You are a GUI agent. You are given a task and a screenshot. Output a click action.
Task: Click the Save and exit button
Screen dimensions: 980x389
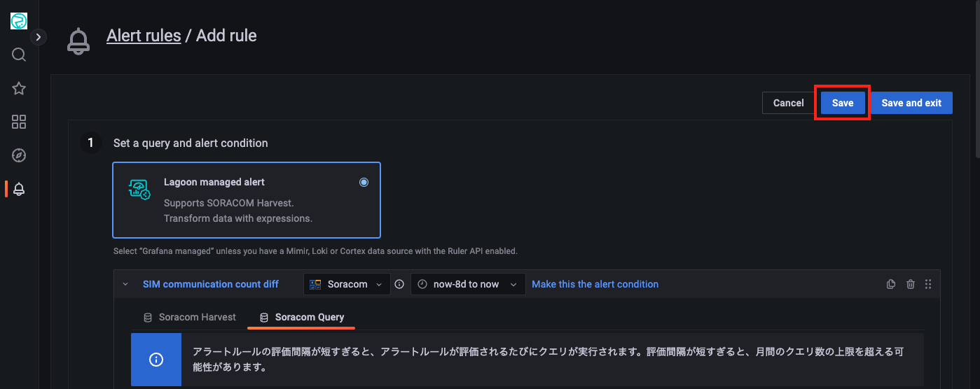pos(911,103)
